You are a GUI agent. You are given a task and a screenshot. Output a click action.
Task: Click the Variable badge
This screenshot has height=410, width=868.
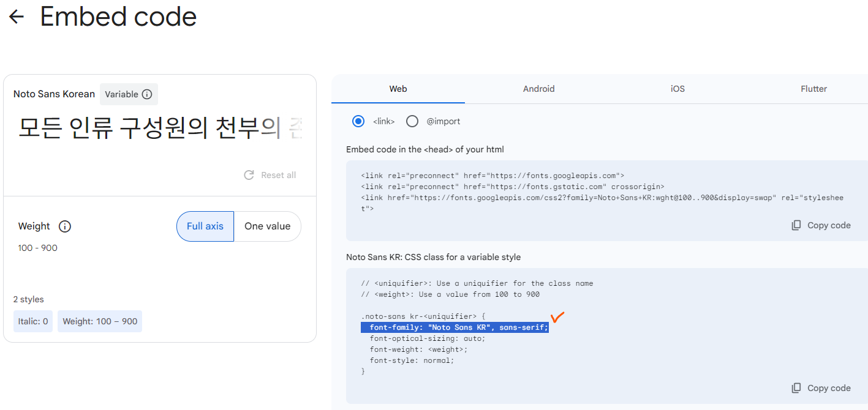coord(129,94)
